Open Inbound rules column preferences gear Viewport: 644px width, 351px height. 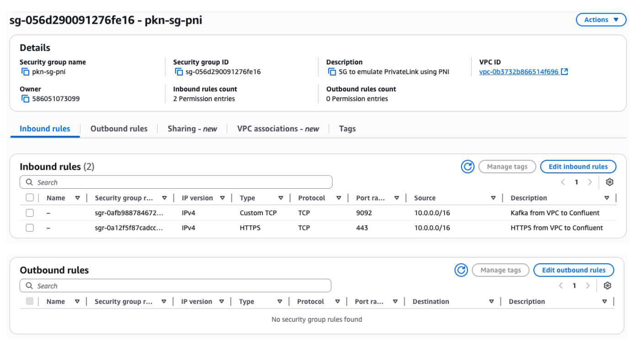(610, 182)
